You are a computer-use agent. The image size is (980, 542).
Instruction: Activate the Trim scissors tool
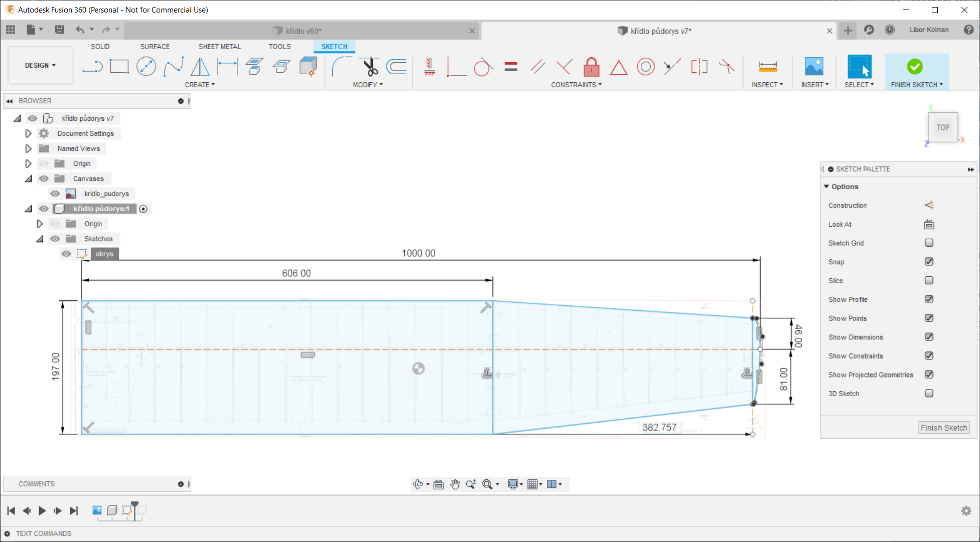point(370,67)
